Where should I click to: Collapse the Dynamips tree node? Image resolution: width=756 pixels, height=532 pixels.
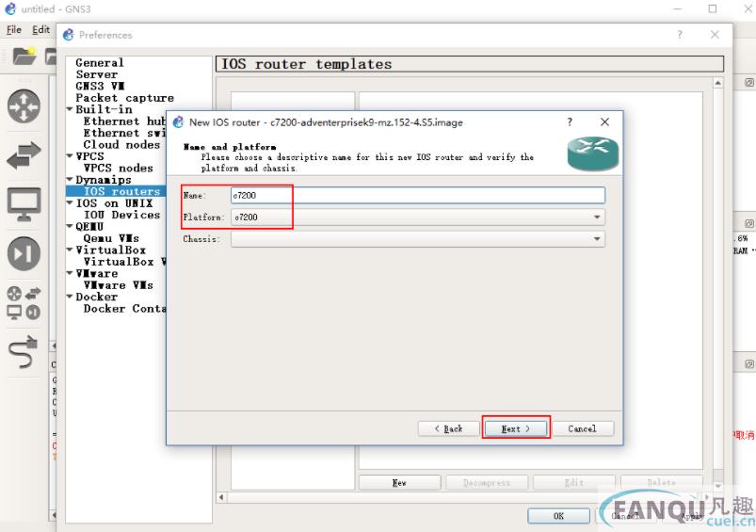pos(70,180)
